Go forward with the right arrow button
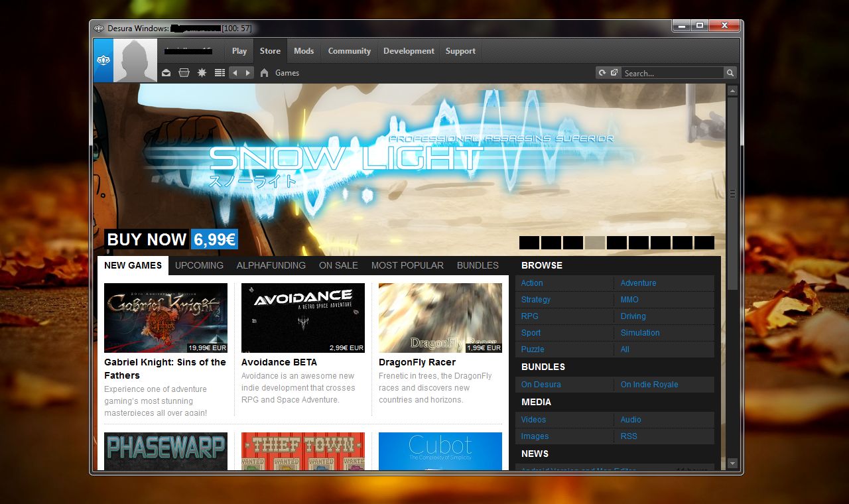Viewport: 849px width, 504px height. tap(248, 73)
